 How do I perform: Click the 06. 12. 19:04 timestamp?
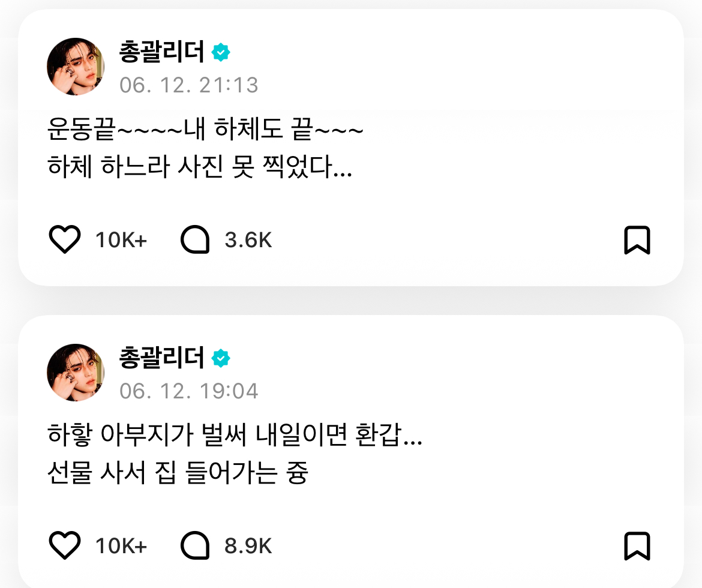tap(189, 391)
